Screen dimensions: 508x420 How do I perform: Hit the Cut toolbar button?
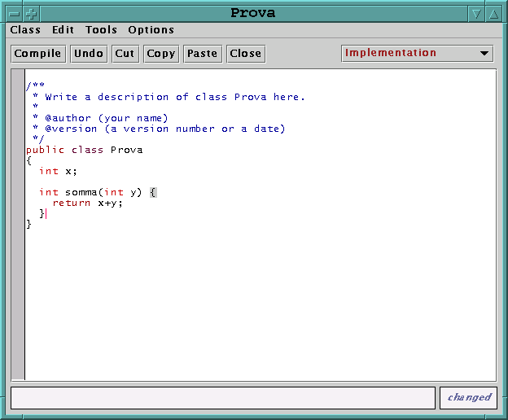coord(125,54)
